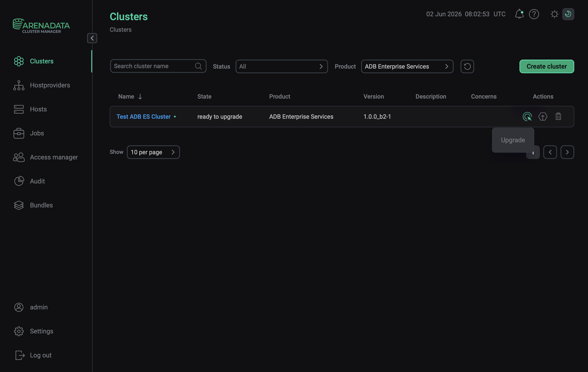Image resolution: width=588 pixels, height=372 pixels.
Task: Click the Hosts server icon
Action: point(19,109)
